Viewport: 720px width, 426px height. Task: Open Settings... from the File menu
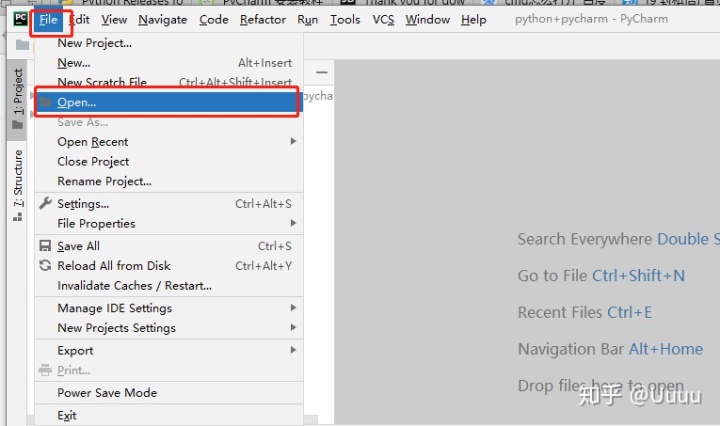click(x=169, y=204)
